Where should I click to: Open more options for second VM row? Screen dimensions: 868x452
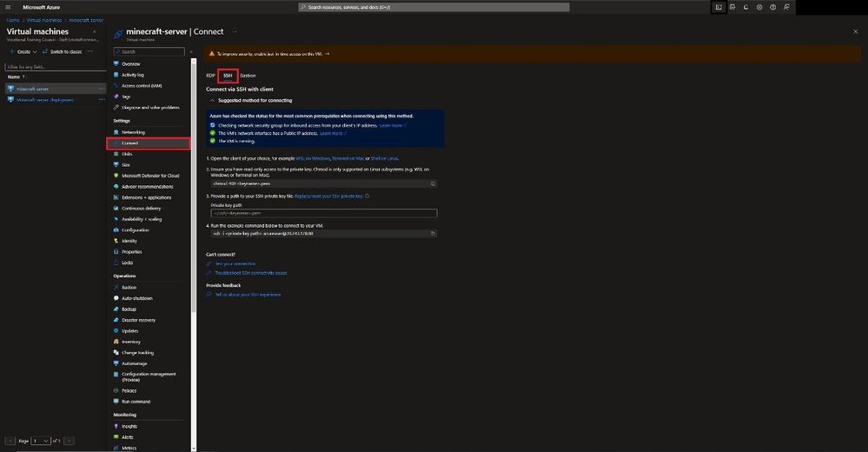point(102,100)
